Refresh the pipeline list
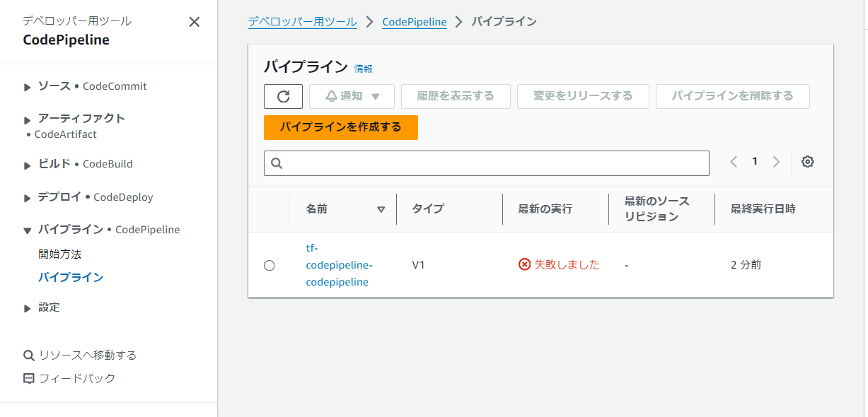Viewport: 868px width, 417px height. coord(283,96)
